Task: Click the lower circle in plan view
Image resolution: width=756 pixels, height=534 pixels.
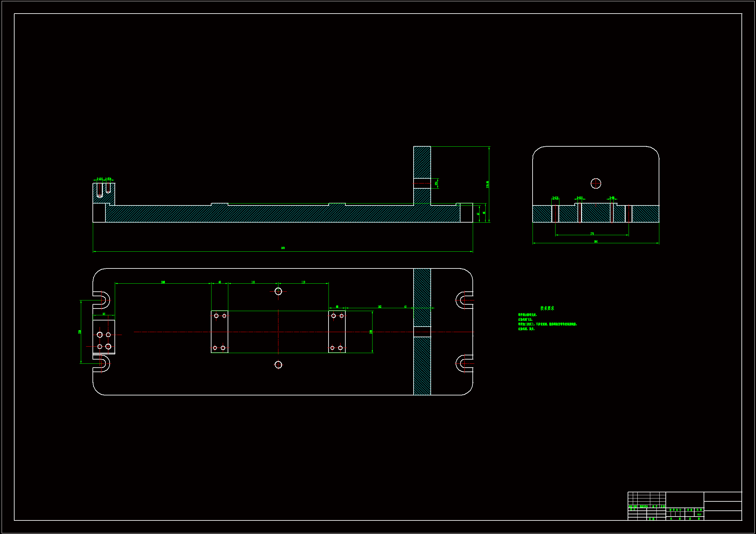Action: [278, 364]
